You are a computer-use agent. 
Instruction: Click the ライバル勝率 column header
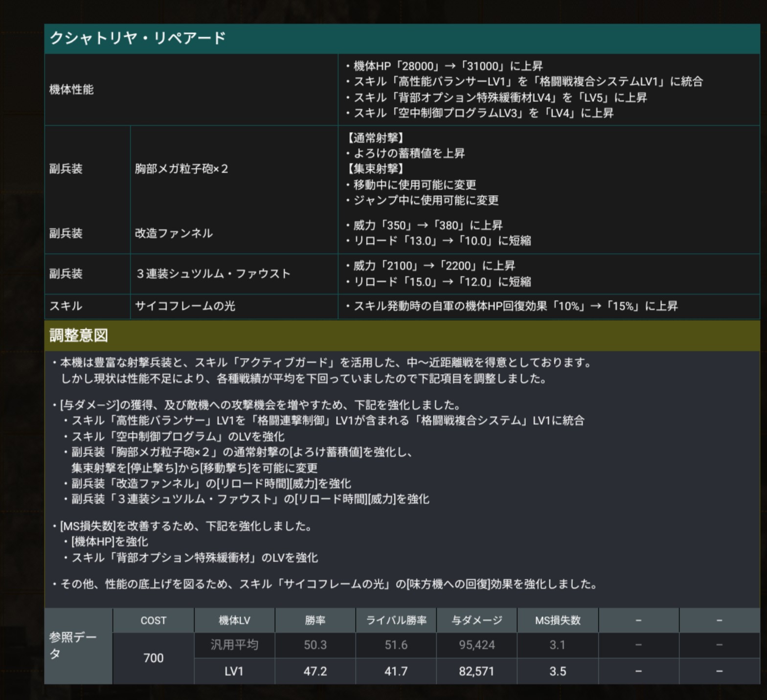click(396, 620)
